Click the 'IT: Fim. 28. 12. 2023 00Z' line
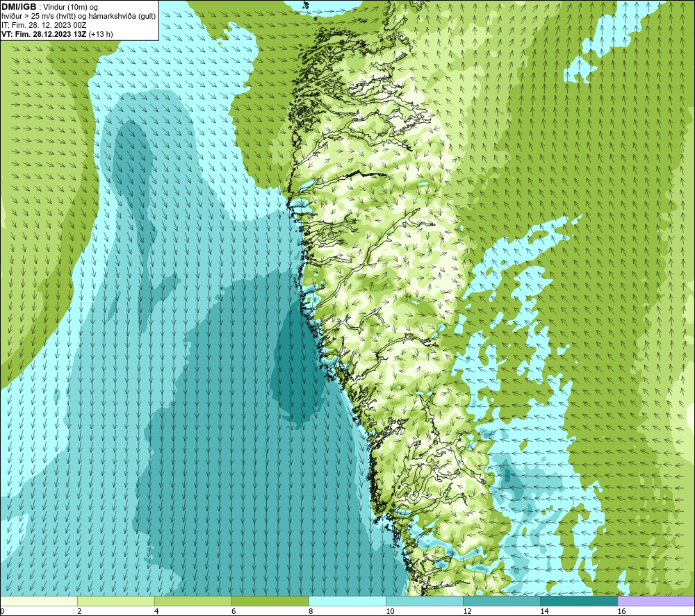Viewport: 695px width, 616px height. pos(44,25)
